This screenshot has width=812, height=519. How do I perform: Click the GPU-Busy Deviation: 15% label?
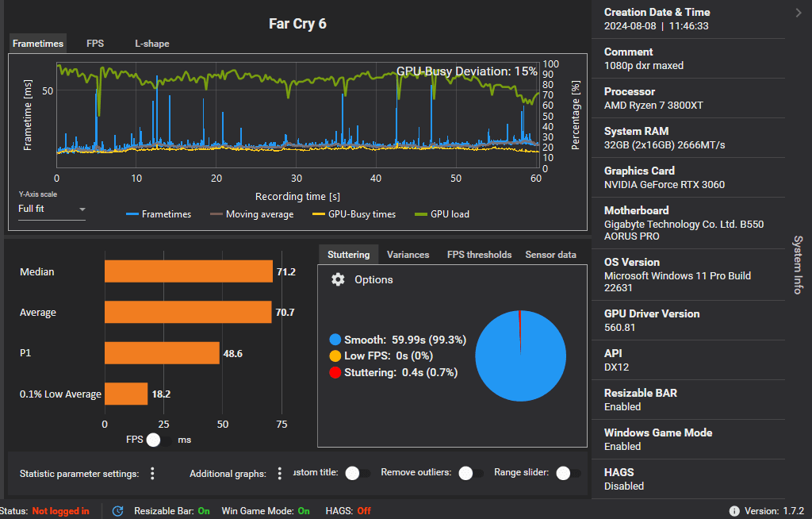pos(466,71)
